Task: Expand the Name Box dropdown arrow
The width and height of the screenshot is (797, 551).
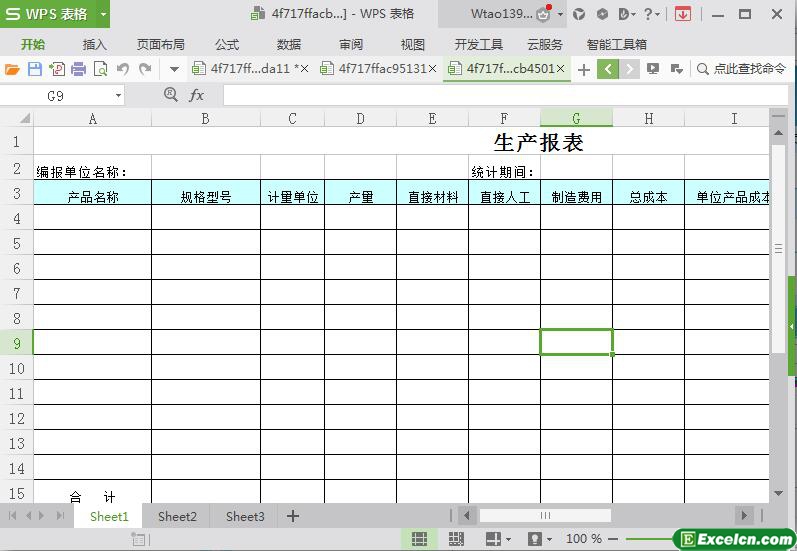Action: click(x=118, y=96)
